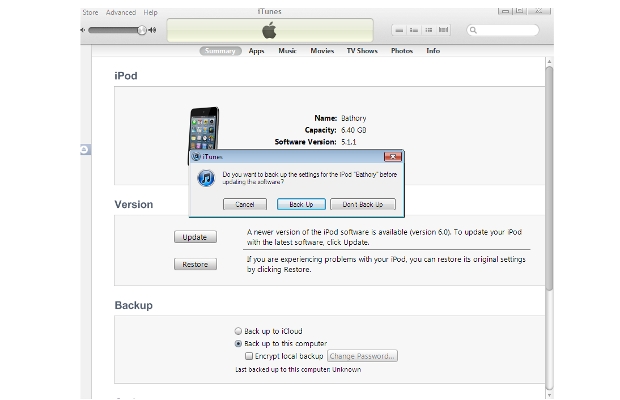Click the Apple logo in the status display
This screenshot has width=620, height=400.
[x=269, y=30]
